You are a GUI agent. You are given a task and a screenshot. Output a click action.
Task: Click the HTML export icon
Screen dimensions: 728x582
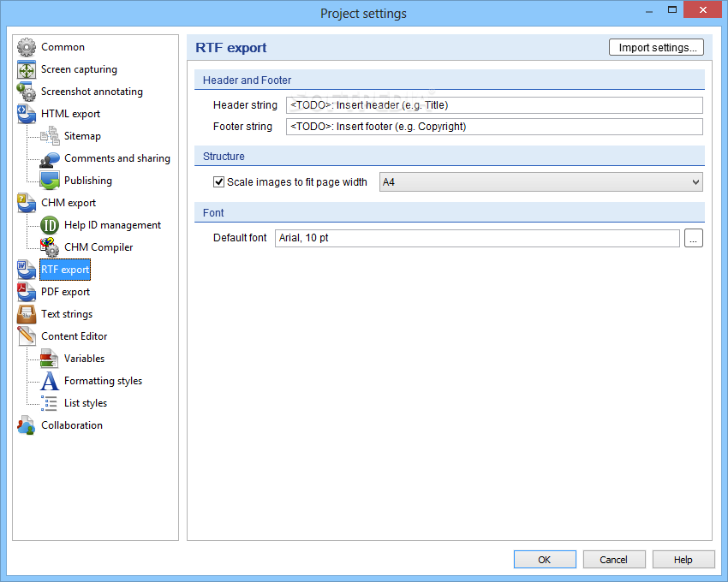pos(27,114)
